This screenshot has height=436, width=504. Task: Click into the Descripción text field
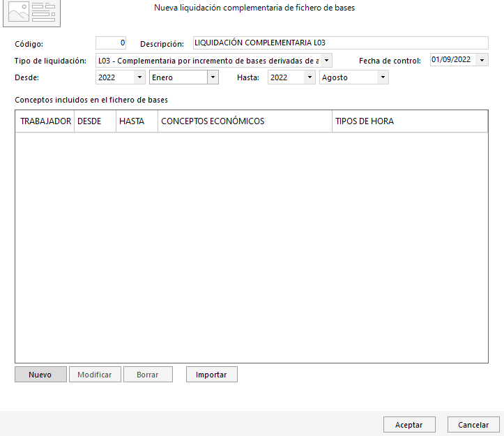[x=340, y=43]
